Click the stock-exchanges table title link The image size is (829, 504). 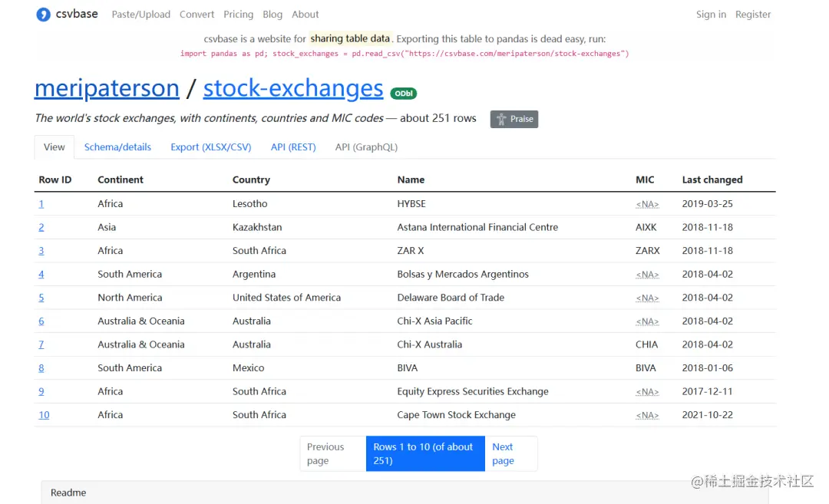293,88
